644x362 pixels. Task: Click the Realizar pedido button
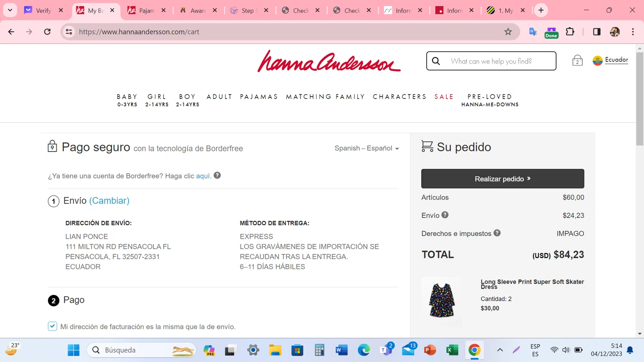coord(503,178)
